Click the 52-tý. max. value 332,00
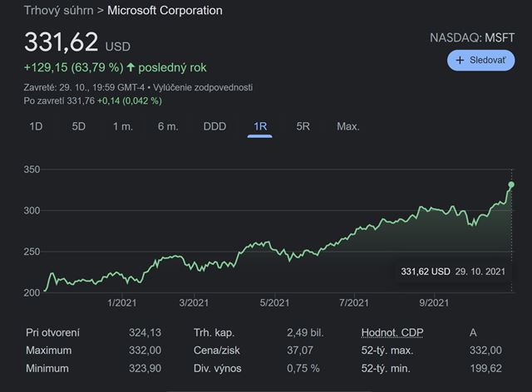The image size is (532, 392). tap(485, 350)
